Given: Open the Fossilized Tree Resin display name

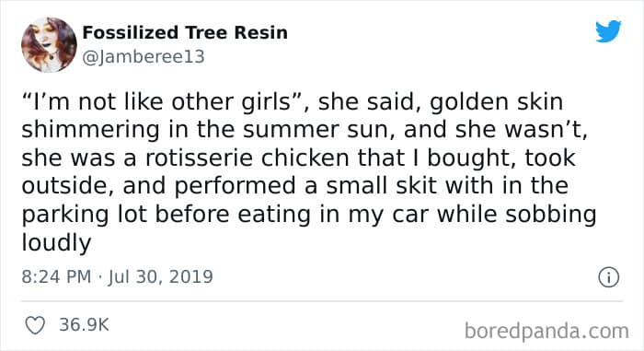Looking at the screenshot, I should [185, 32].
